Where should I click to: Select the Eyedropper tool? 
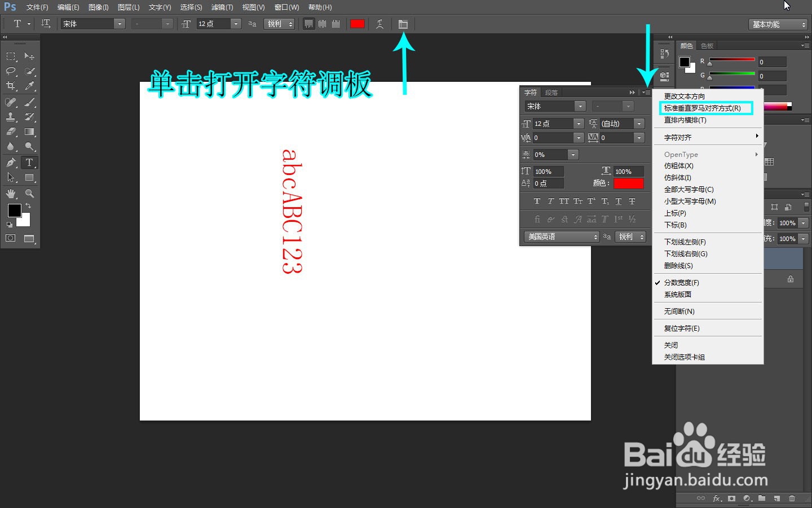tap(29, 86)
